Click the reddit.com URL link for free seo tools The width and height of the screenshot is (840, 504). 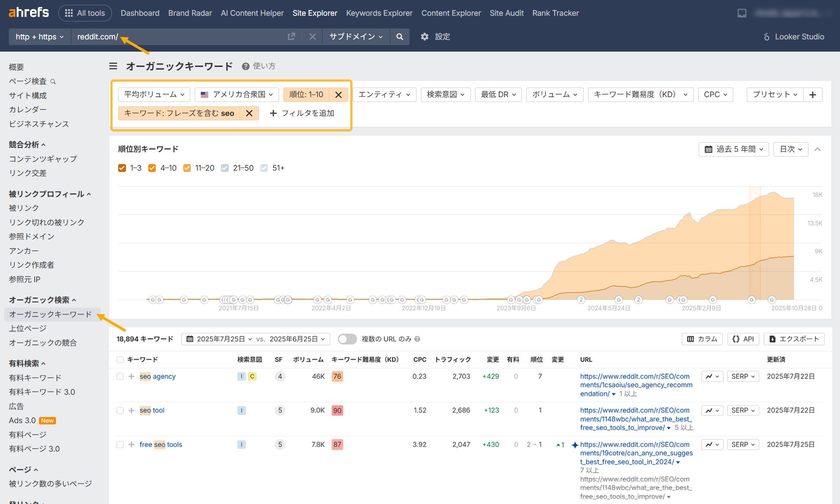[634, 453]
